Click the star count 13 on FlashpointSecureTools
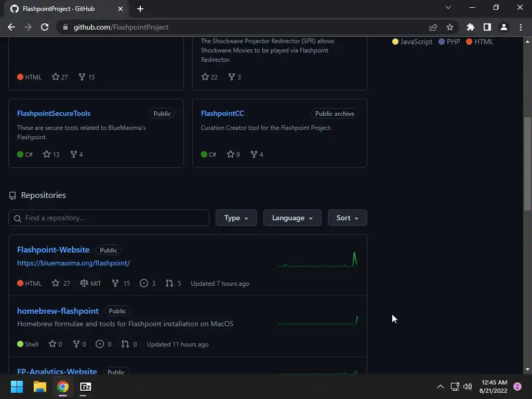Viewport: 532px width, 399px height. (51, 154)
